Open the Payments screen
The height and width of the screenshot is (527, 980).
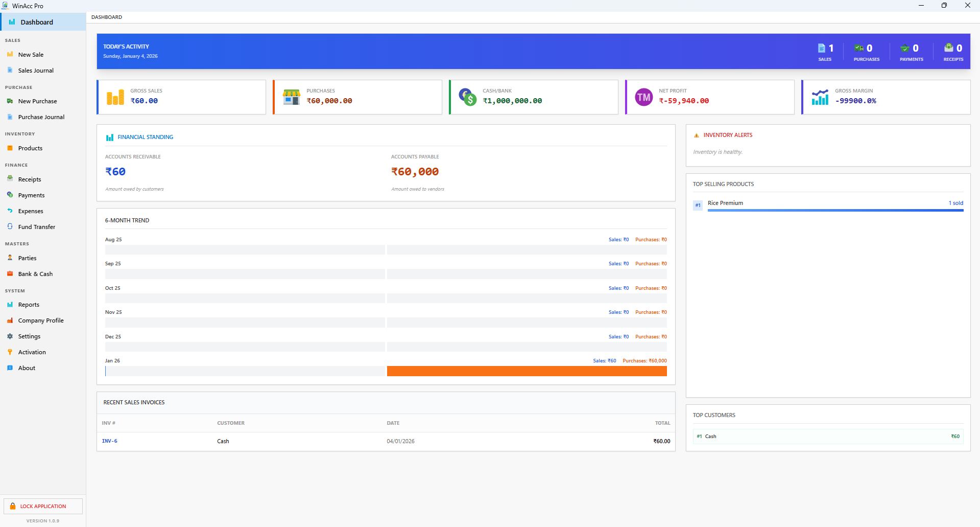[31, 195]
